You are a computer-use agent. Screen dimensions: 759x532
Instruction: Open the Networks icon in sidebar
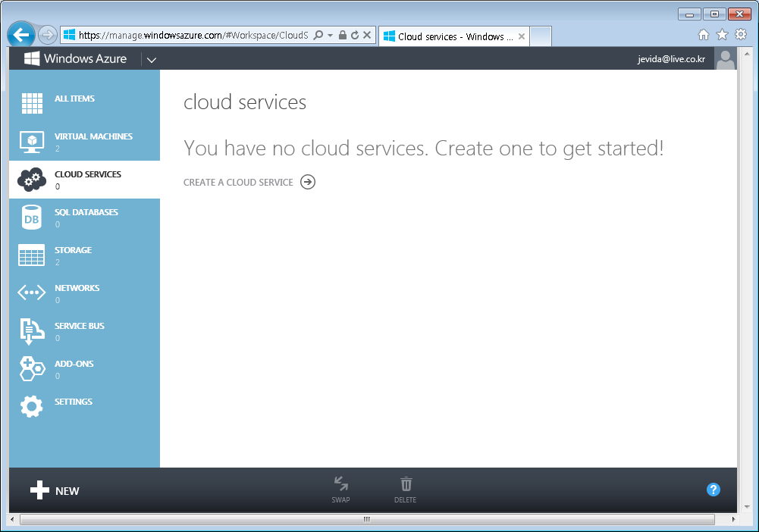point(31,293)
